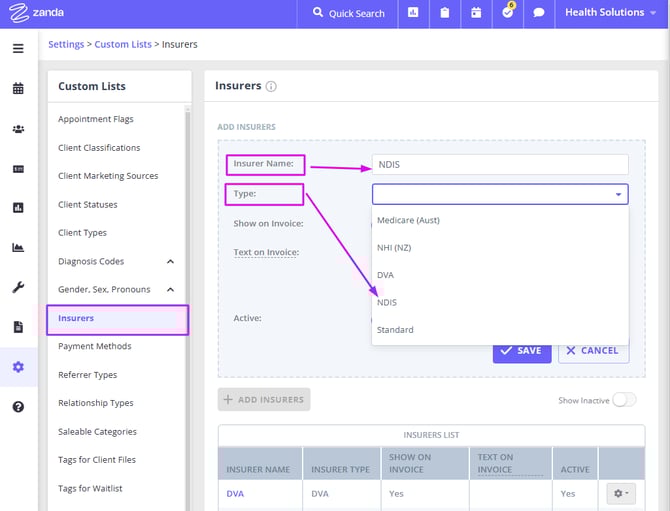Click the wrench tools sidebar icon
The height and width of the screenshot is (511, 670).
(18, 287)
